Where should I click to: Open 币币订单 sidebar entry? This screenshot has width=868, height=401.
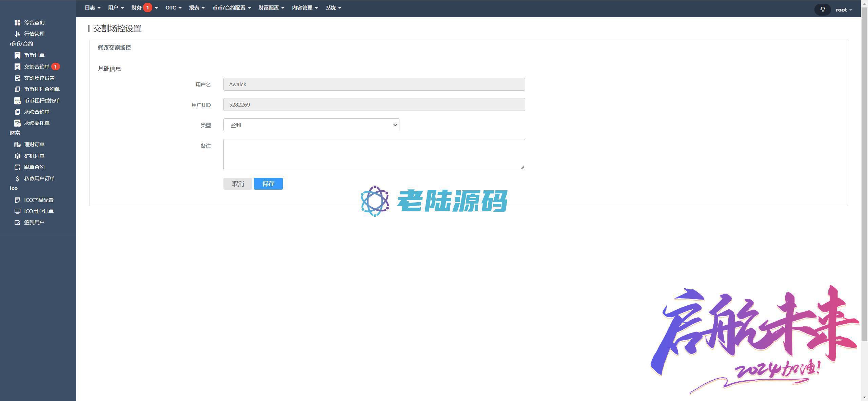tap(34, 55)
